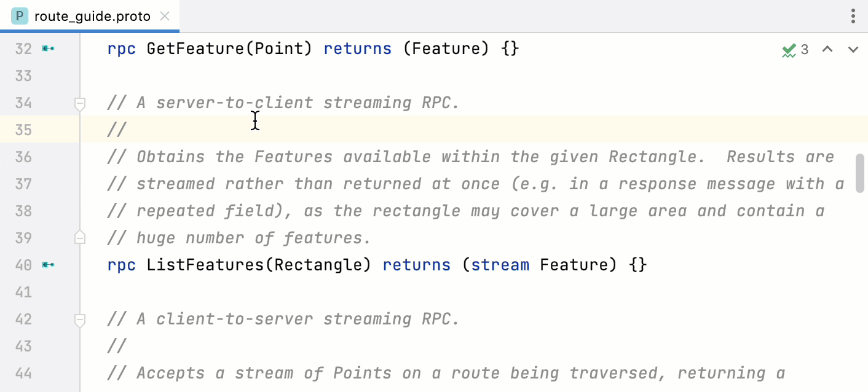The image size is (868, 392).
Task: Click the returns keyword on line 32
Action: (357, 49)
